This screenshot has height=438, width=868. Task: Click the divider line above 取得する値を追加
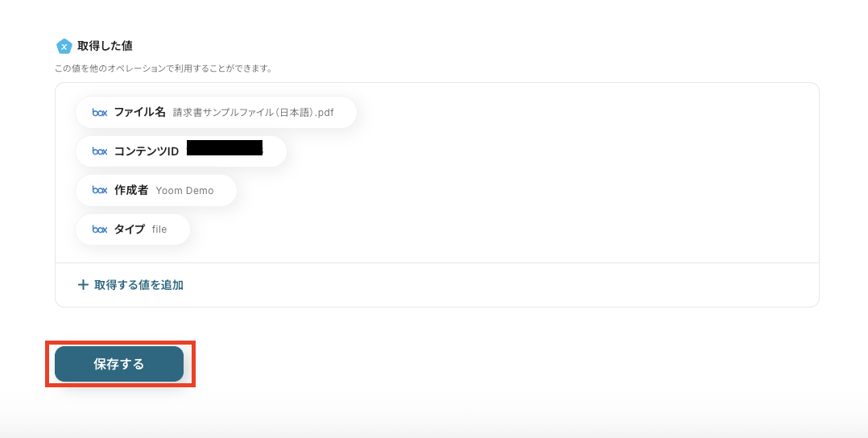(x=436, y=263)
